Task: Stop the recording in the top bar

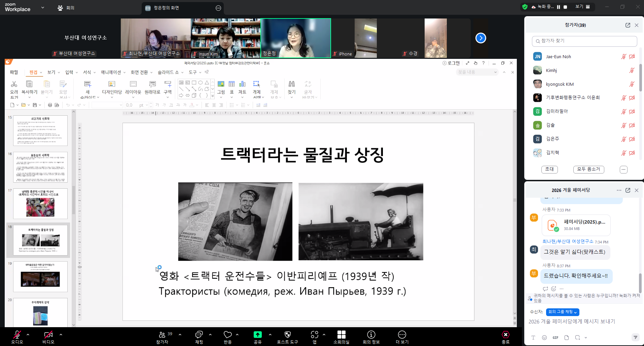Action: [x=565, y=7]
